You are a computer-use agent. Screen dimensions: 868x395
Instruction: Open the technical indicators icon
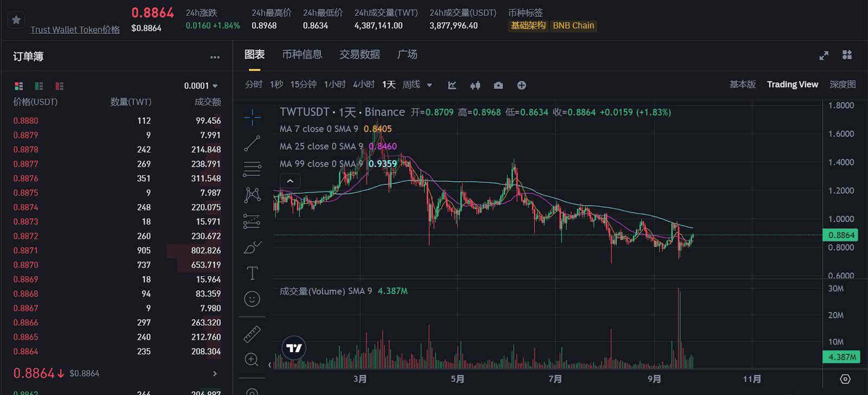[x=452, y=85]
